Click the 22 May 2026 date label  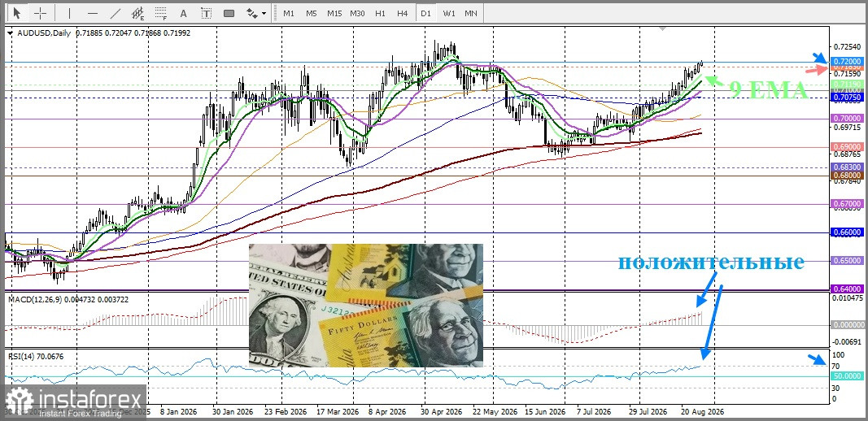[493, 412]
